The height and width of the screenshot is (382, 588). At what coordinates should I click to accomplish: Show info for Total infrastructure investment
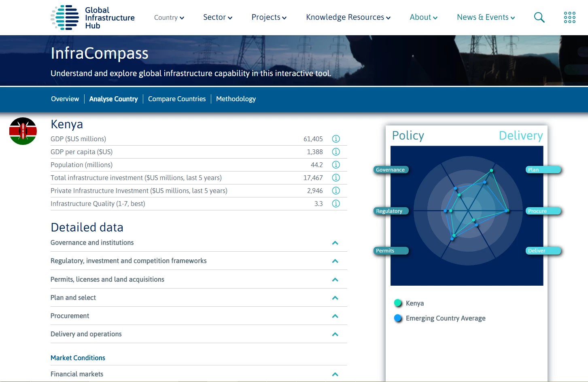click(336, 178)
